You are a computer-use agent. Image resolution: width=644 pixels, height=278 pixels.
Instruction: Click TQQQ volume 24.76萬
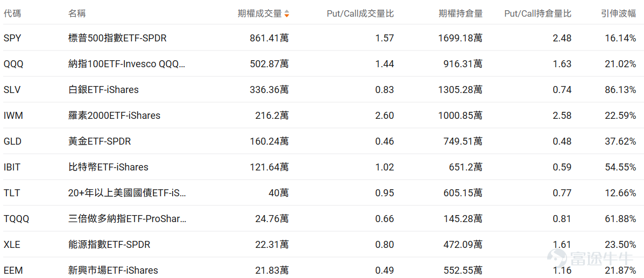point(272,219)
